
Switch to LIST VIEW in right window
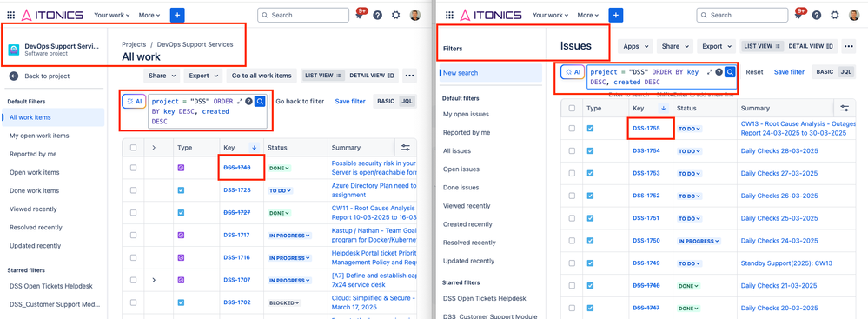[762, 47]
